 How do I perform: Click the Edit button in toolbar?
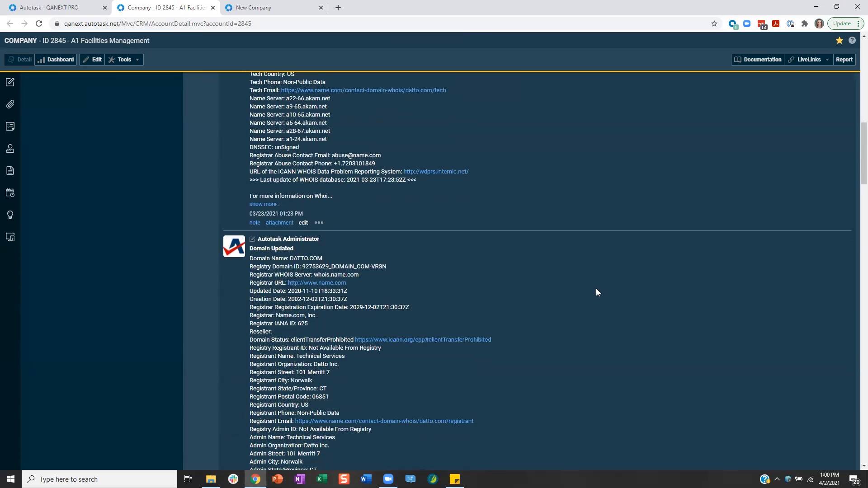tap(92, 60)
